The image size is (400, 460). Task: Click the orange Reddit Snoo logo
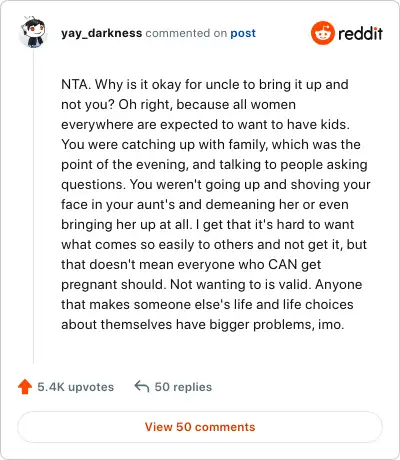point(322,33)
